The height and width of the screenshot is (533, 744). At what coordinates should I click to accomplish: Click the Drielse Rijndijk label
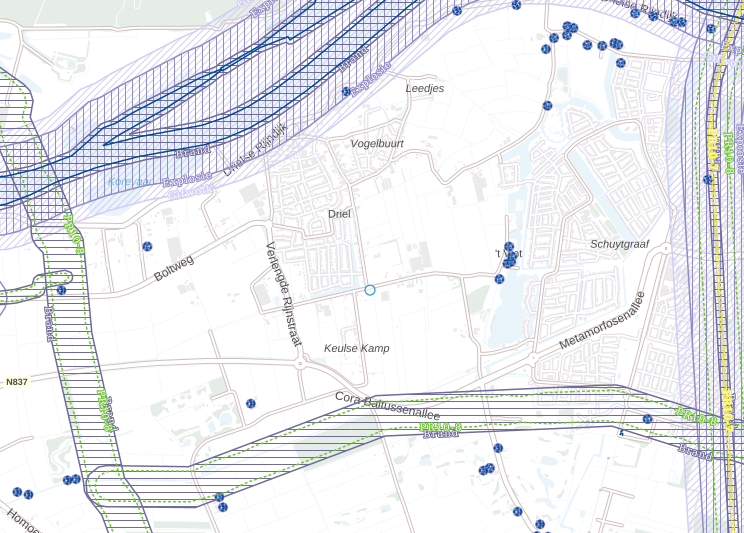pyautogui.click(x=255, y=150)
